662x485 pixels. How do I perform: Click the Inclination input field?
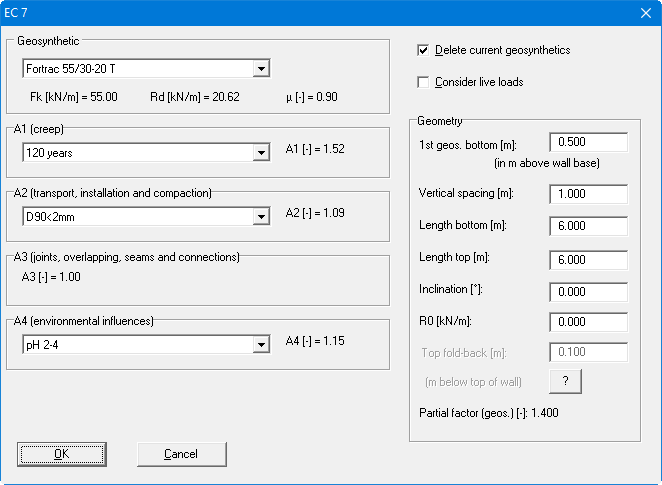(588, 291)
